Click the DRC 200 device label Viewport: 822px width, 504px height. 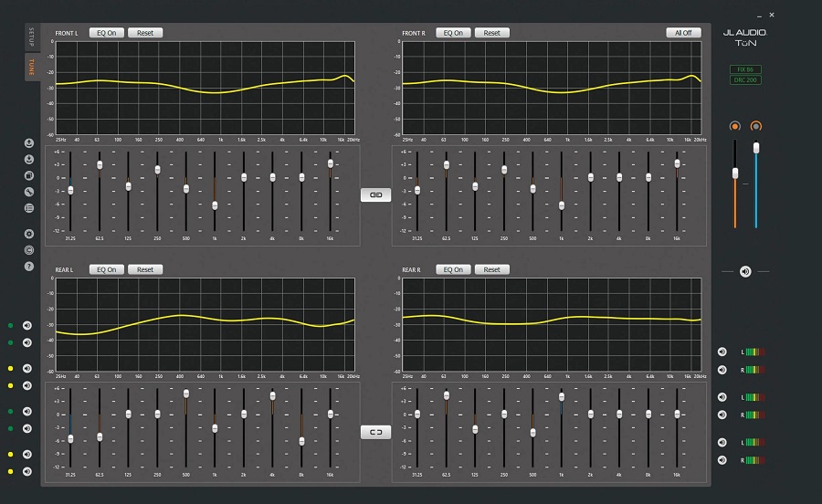[745, 80]
